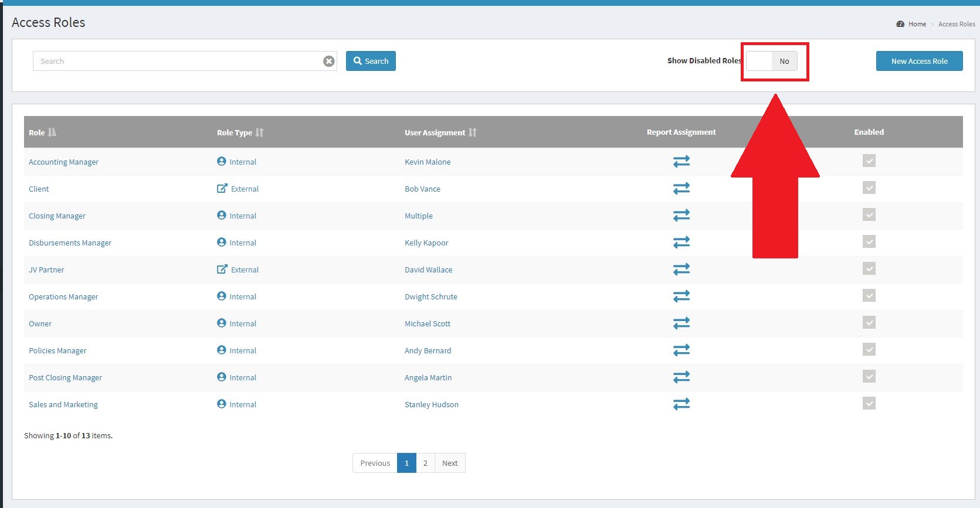Click the Internal user icon for Accounting Manager
Viewport: 980px width, 508px height.
coord(222,161)
